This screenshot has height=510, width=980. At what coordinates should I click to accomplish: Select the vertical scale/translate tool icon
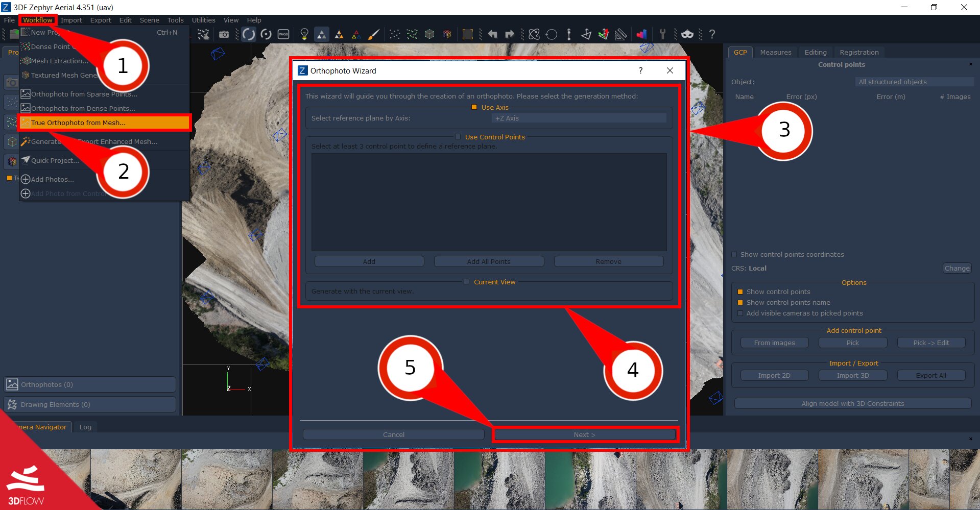(x=569, y=34)
